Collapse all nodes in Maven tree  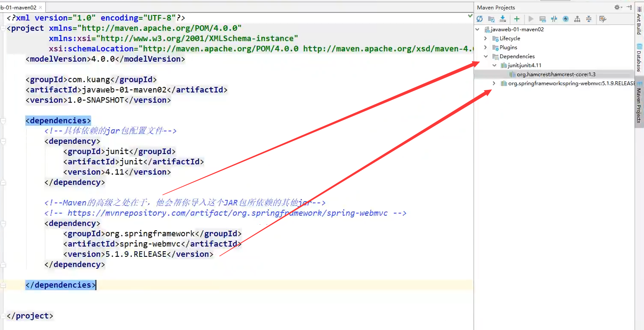589,19
